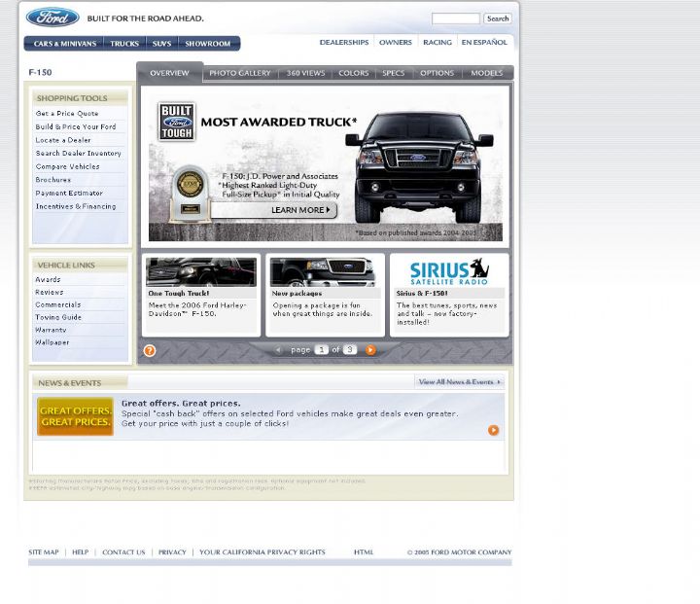This screenshot has height=604, width=700.
Task: Open the Cars & Minivans menu
Action: [64, 44]
